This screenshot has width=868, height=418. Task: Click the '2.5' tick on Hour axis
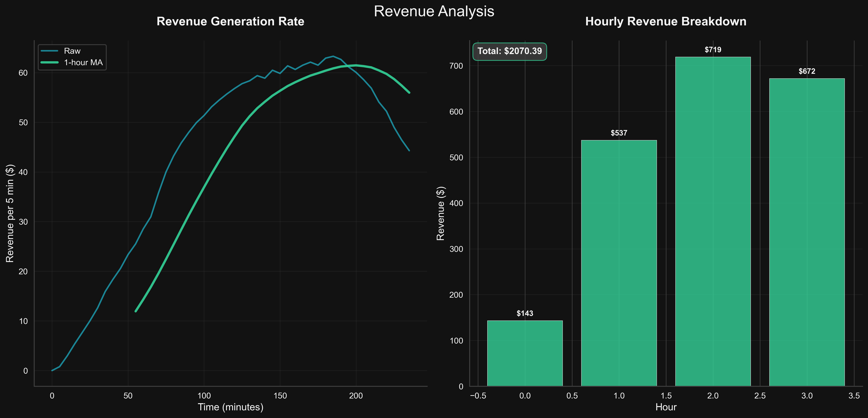tap(760, 396)
